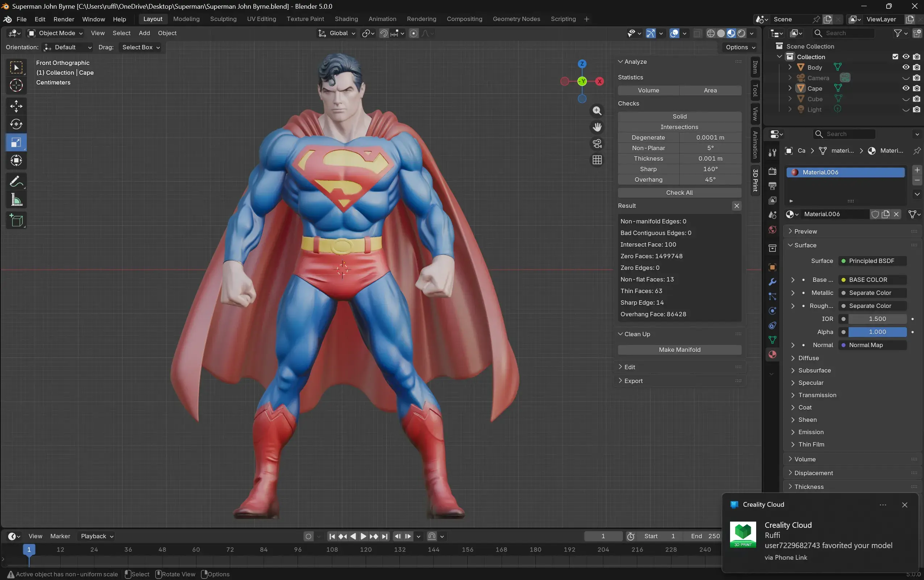Show the Cube object in viewport

point(906,99)
